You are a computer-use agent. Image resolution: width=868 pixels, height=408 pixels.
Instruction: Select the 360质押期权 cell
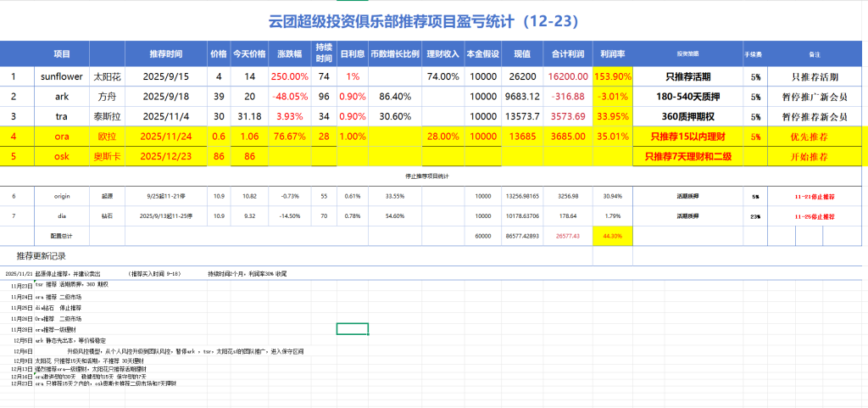(687, 116)
